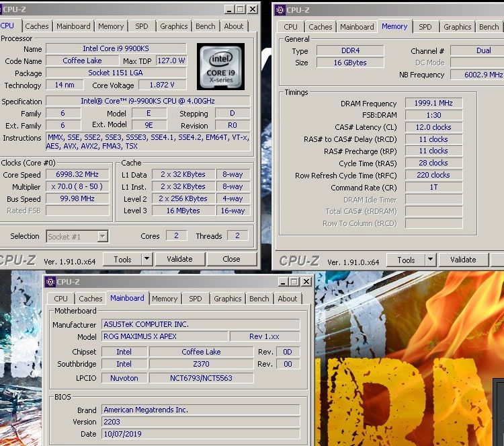Image resolution: width=504 pixels, height=446 pixels.
Task: Click the Package value 'Socket 1151 LGA'
Action: click(116, 73)
